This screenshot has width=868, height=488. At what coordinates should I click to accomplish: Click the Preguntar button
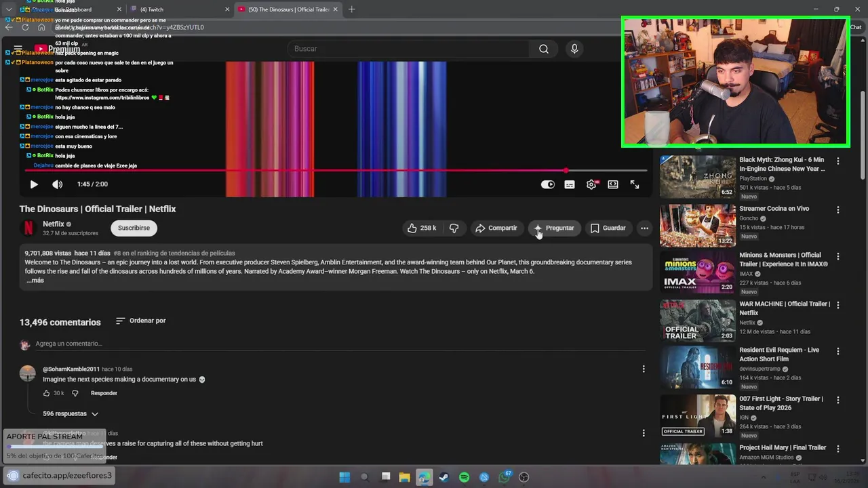click(x=554, y=228)
